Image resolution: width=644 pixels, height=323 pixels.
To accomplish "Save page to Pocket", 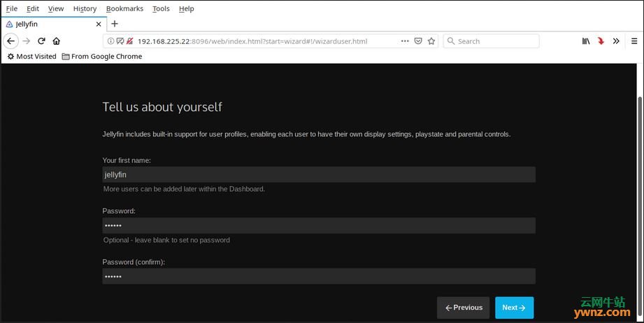I will pyautogui.click(x=418, y=41).
